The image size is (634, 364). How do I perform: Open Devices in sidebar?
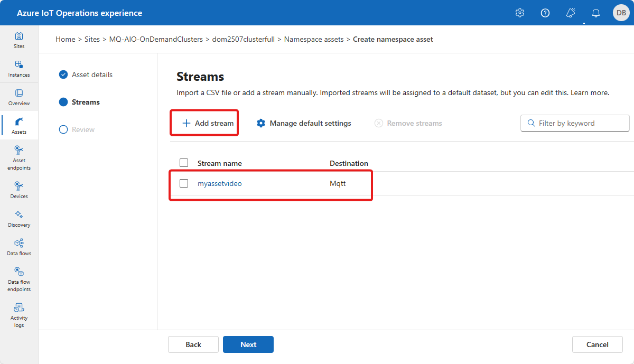pyautogui.click(x=19, y=190)
